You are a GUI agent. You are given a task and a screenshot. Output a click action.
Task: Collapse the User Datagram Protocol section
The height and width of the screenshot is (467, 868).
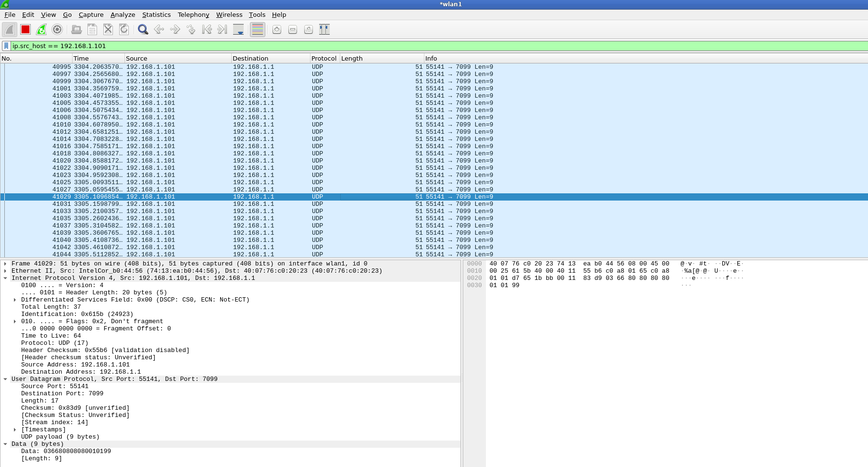point(5,379)
